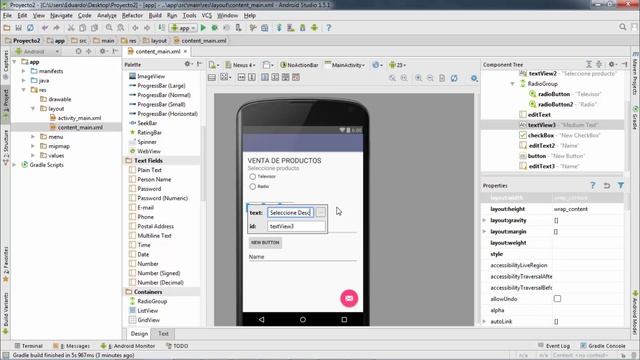
Task: Expand the mipmap folder
Action: [33, 146]
